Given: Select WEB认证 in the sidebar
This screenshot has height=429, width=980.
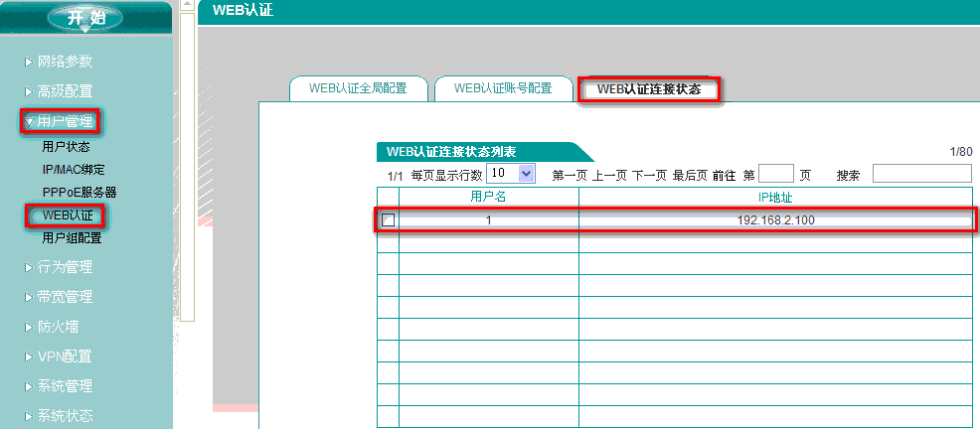Looking at the screenshot, I should pos(67,215).
